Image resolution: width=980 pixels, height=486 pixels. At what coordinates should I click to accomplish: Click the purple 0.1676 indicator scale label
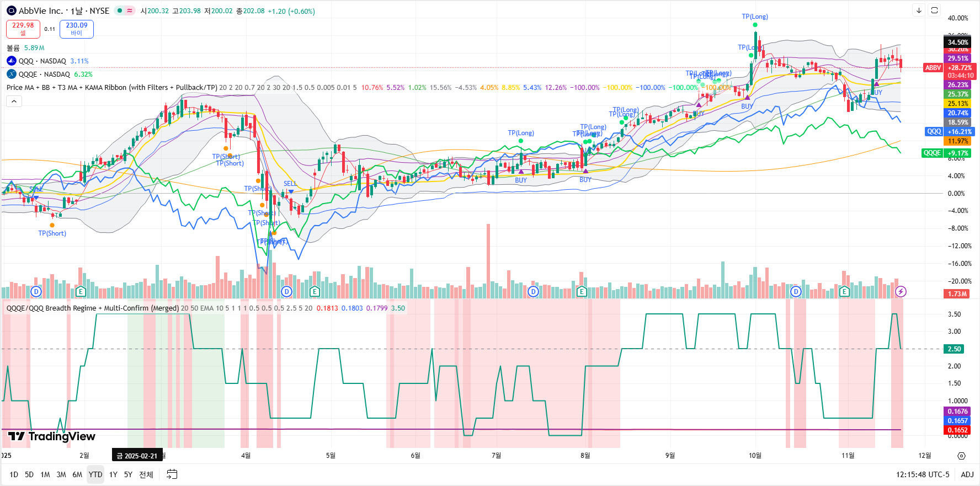point(958,411)
